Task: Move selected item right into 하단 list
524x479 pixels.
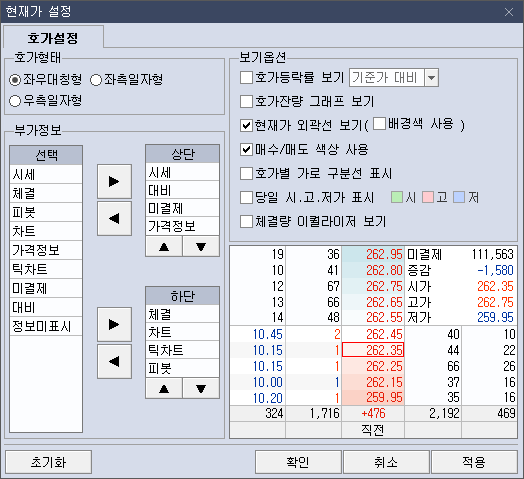Action: 114,325
